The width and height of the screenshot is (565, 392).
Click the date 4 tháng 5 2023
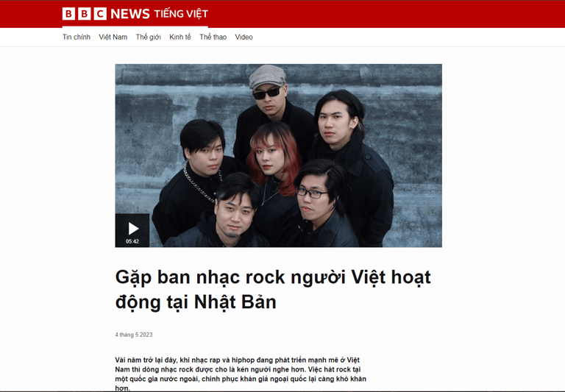pos(134,335)
